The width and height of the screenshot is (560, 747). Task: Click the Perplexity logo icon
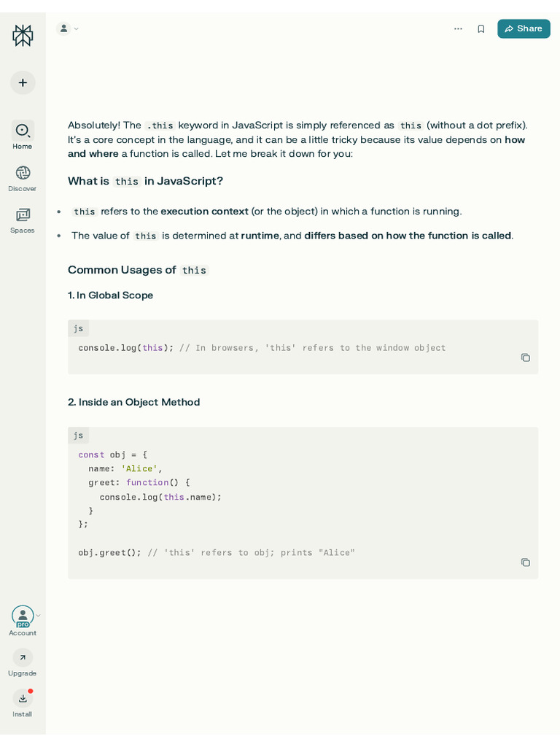23,35
